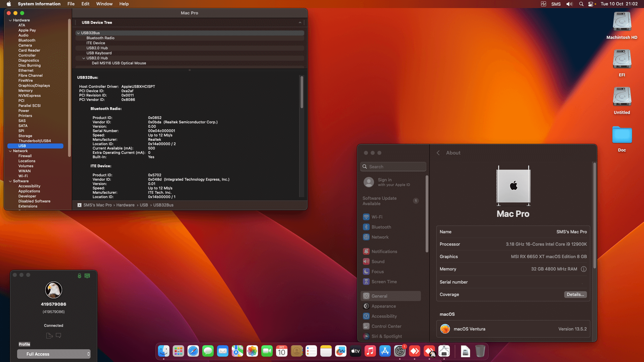Open Notifications settings
The width and height of the screenshot is (644, 362).
coord(384,251)
